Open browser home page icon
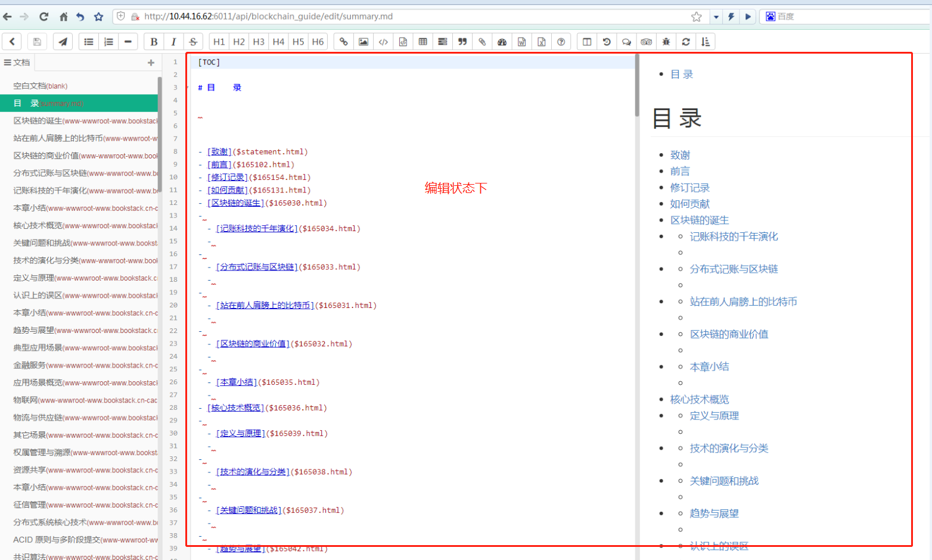Screen dimensions: 932x560 click(x=63, y=17)
